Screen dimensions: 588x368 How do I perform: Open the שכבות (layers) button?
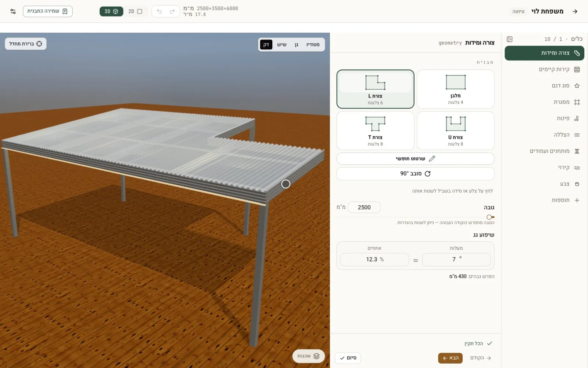(309, 356)
